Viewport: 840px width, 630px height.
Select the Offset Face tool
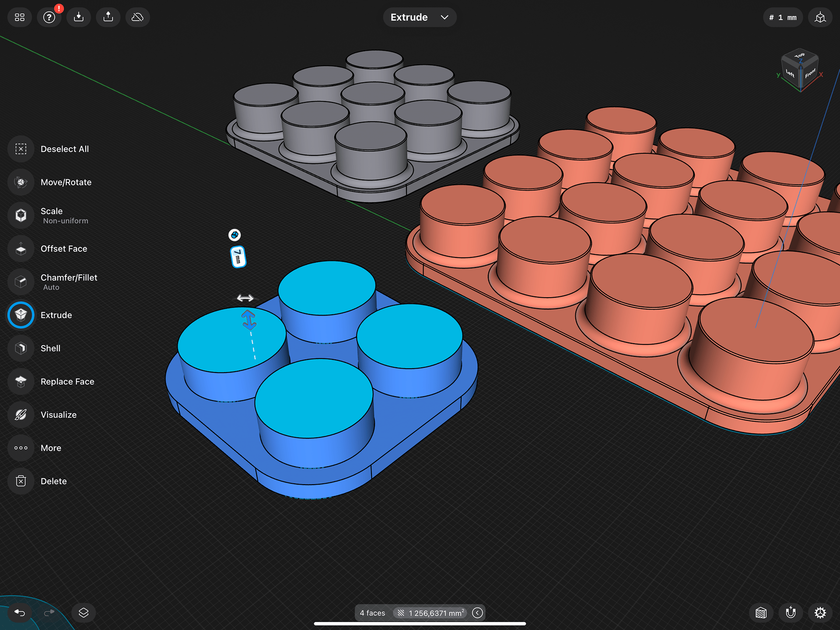pyautogui.click(x=21, y=249)
